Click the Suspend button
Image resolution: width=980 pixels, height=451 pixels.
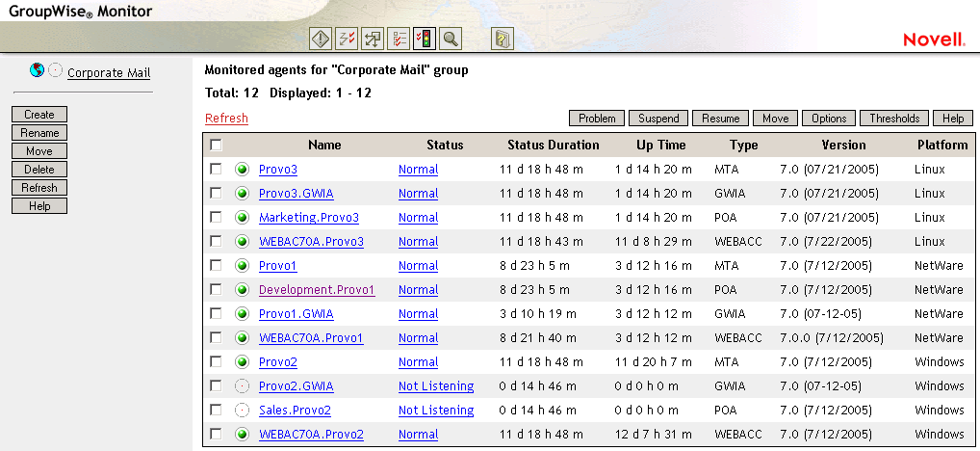click(x=658, y=119)
